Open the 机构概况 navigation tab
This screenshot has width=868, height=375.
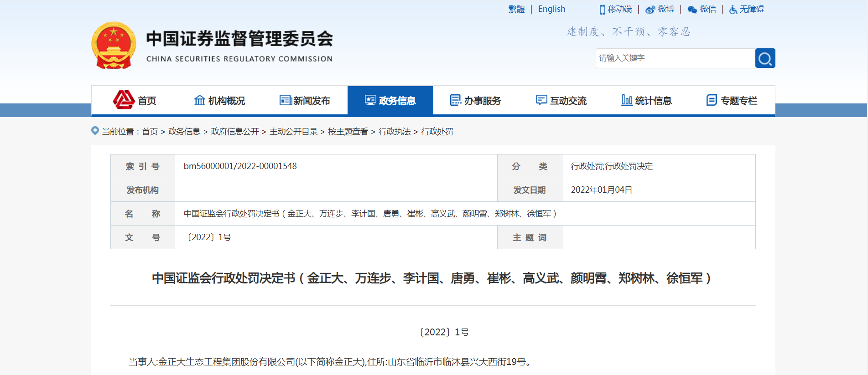click(x=220, y=100)
